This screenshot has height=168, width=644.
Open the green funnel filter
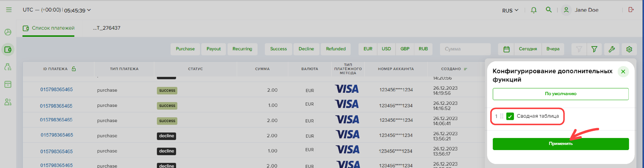click(x=594, y=49)
